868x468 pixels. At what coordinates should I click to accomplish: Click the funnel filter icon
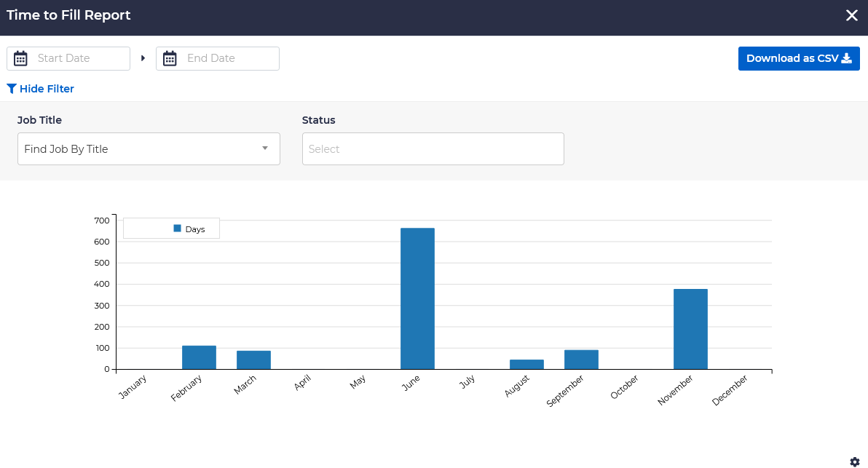(x=12, y=89)
